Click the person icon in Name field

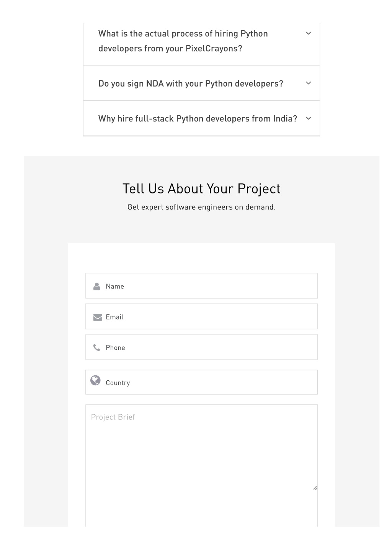[97, 287]
